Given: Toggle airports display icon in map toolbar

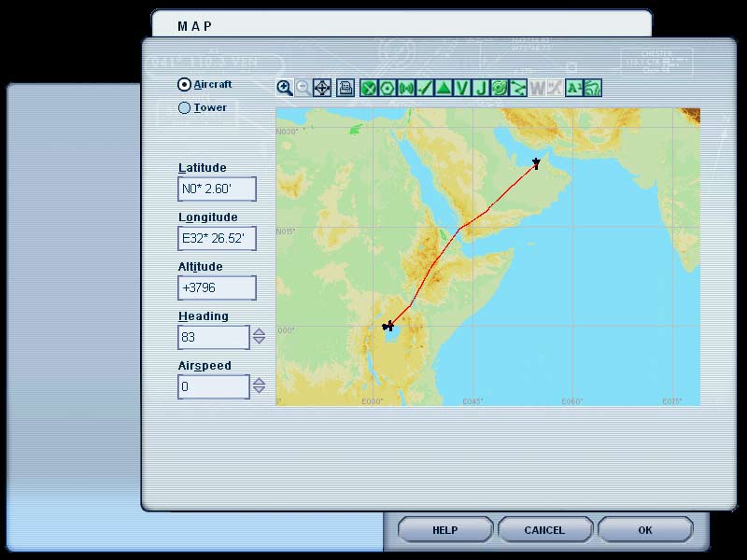Looking at the screenshot, I should 369,88.
